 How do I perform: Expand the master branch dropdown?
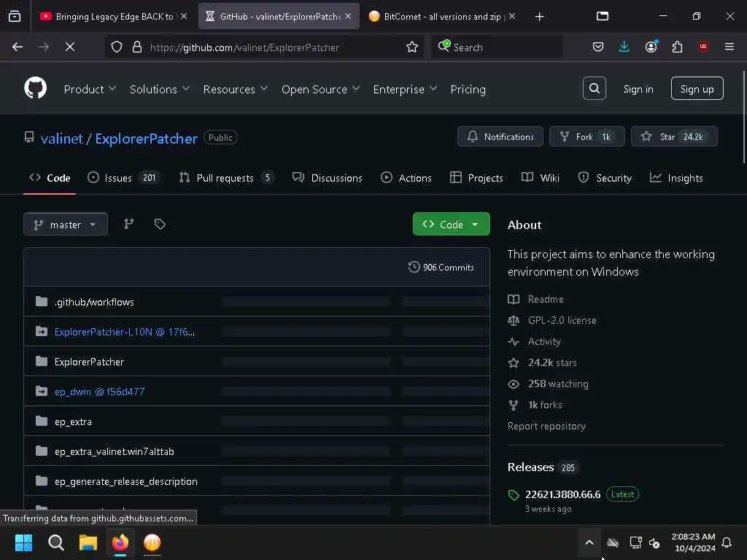[65, 225]
